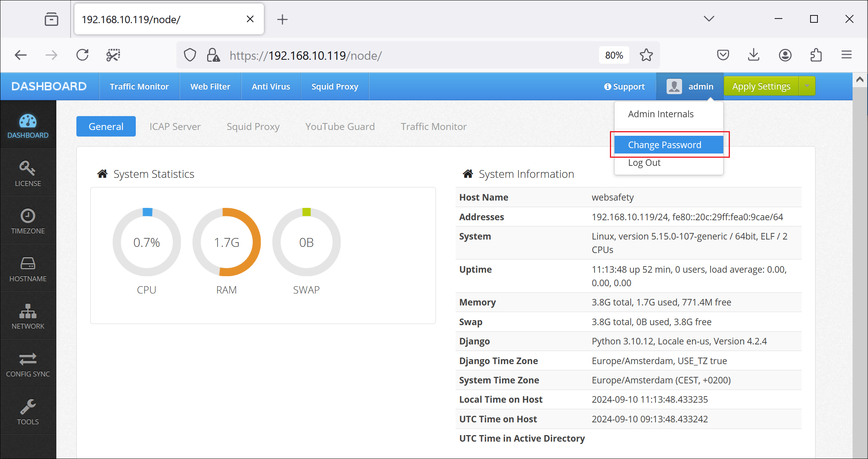Open the Dashboard sidebar gauge icon

[x=28, y=121]
